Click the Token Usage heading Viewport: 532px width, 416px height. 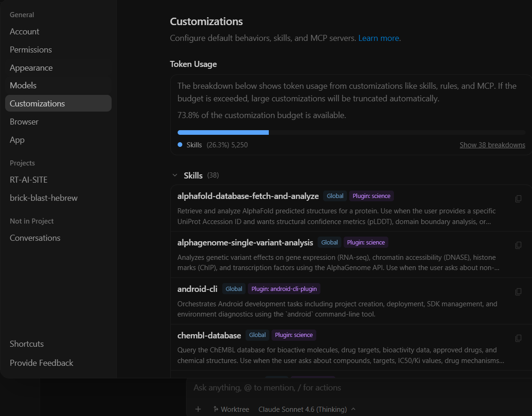point(193,64)
